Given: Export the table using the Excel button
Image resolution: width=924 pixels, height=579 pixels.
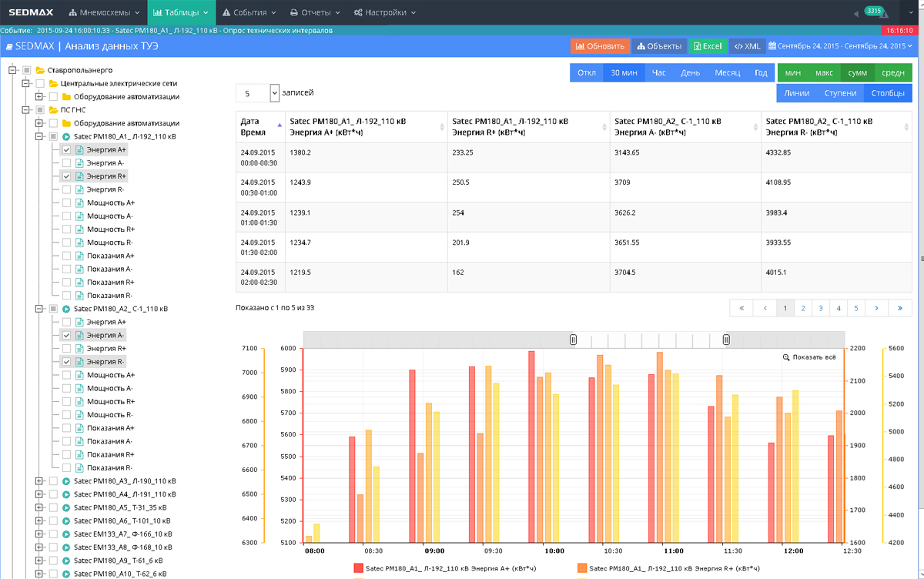Looking at the screenshot, I should click(707, 46).
